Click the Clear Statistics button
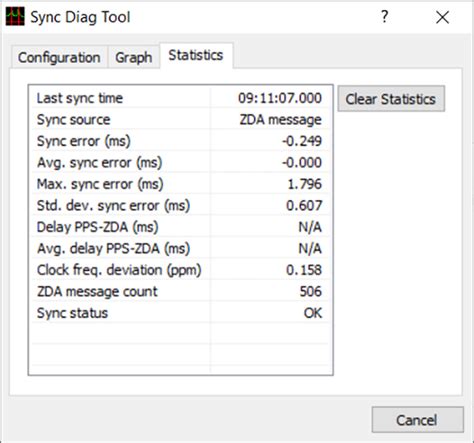The height and width of the screenshot is (443, 474). pyautogui.click(x=391, y=99)
